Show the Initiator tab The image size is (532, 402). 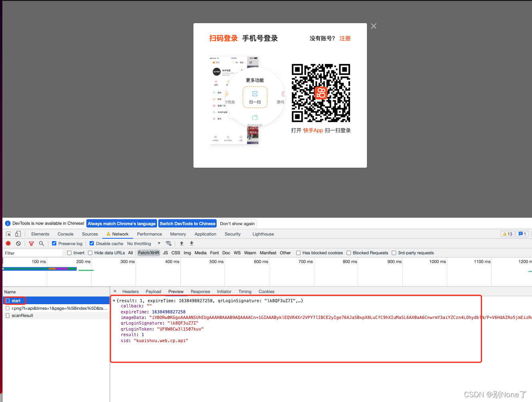point(224,291)
